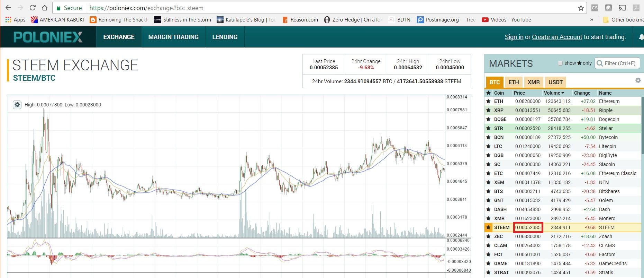The width and height of the screenshot is (644, 278).
Task: Sort markets by Volume column
Action: click(x=554, y=93)
